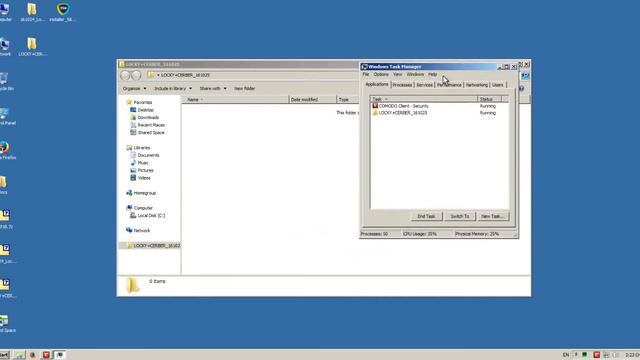Sort by Task column header

click(424, 99)
